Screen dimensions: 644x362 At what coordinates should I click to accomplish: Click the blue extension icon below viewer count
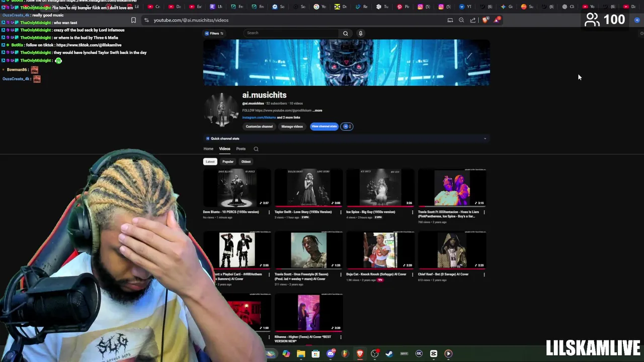(637, 20)
